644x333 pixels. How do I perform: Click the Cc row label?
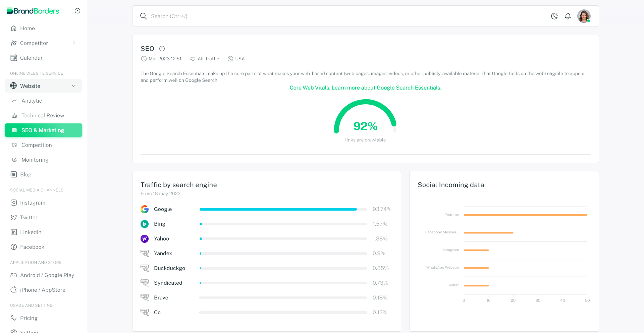coord(157,312)
